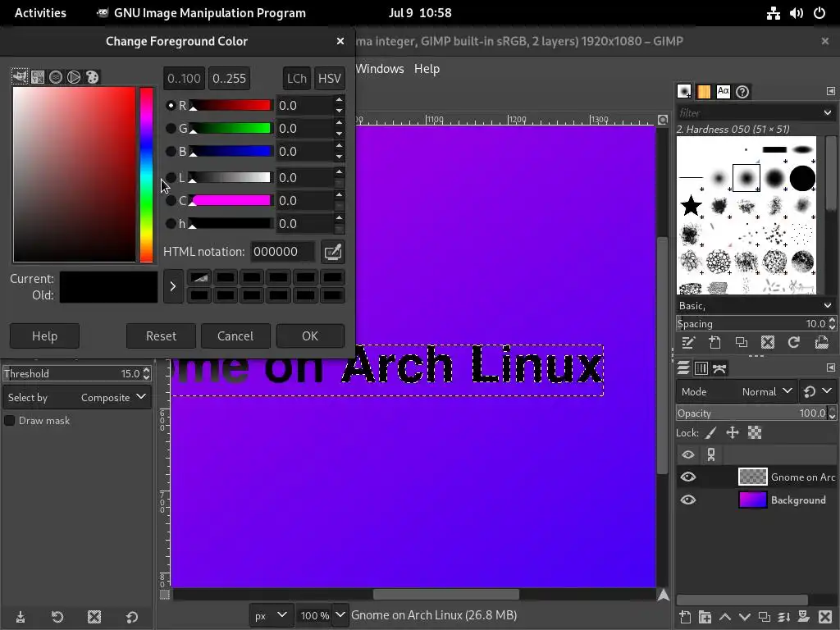
Task: Select the C chroma radio button
Action: (x=171, y=200)
